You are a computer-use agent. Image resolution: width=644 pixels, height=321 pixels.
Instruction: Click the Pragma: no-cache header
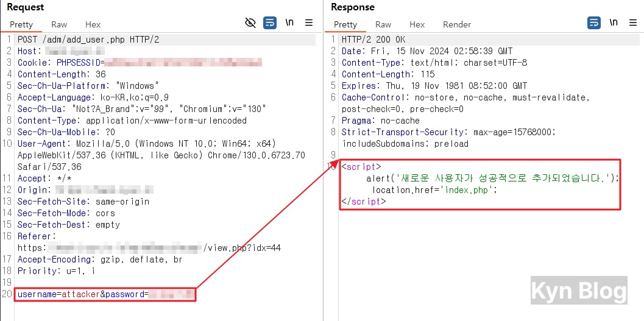click(381, 121)
